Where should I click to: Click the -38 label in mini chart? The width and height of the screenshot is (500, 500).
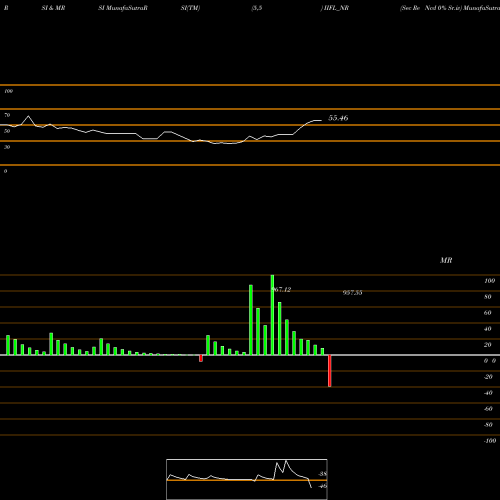pos(323,474)
